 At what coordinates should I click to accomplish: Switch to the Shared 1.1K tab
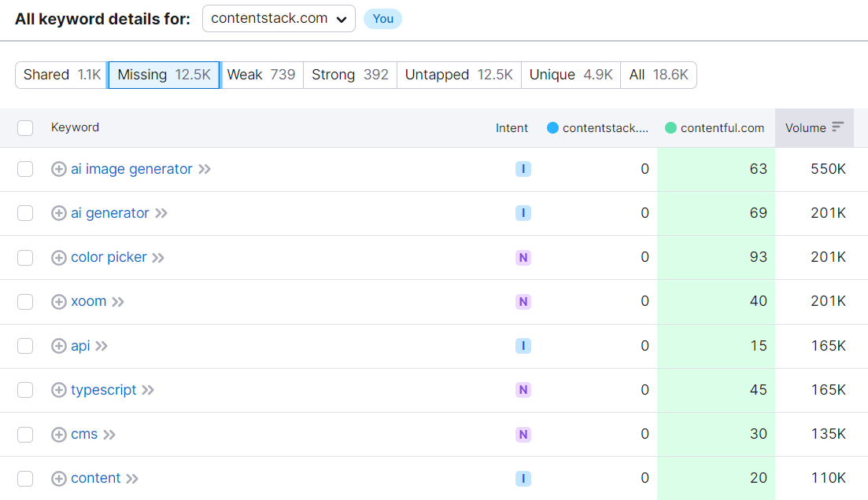62,75
